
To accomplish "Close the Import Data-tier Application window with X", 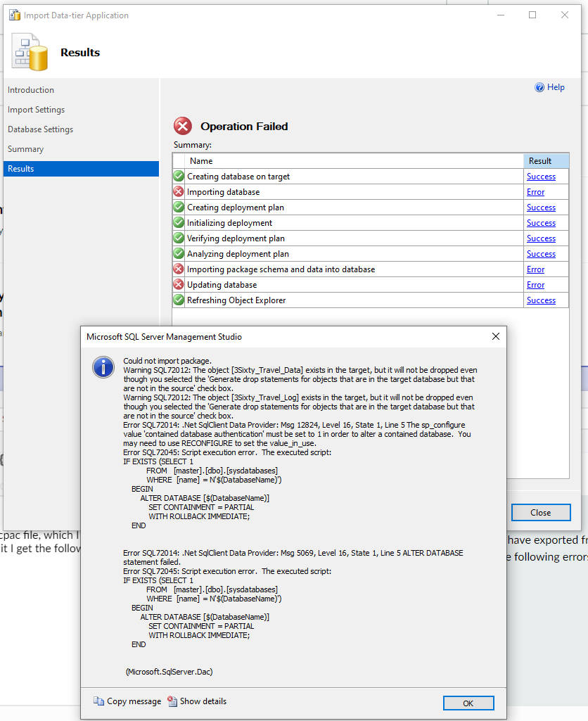I will click(565, 15).
